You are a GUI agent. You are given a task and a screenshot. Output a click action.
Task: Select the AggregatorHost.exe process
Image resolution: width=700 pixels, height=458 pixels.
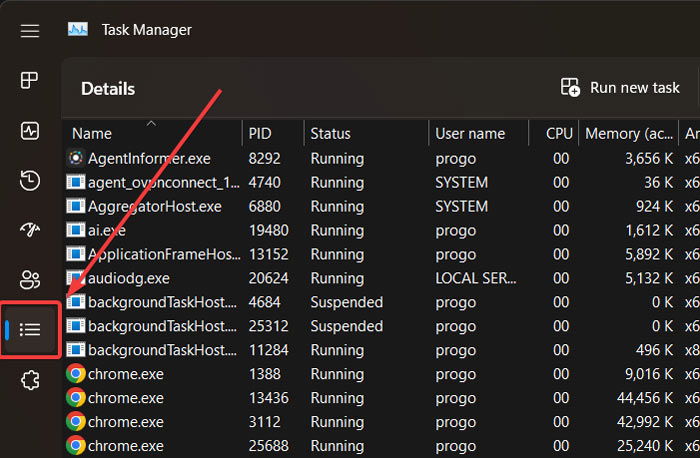coord(155,206)
